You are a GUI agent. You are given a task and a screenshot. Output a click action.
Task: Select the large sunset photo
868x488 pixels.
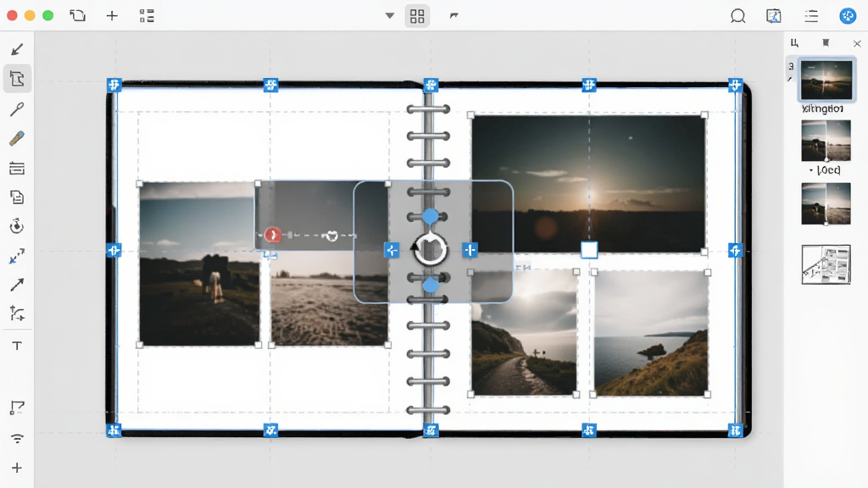pyautogui.click(x=588, y=184)
